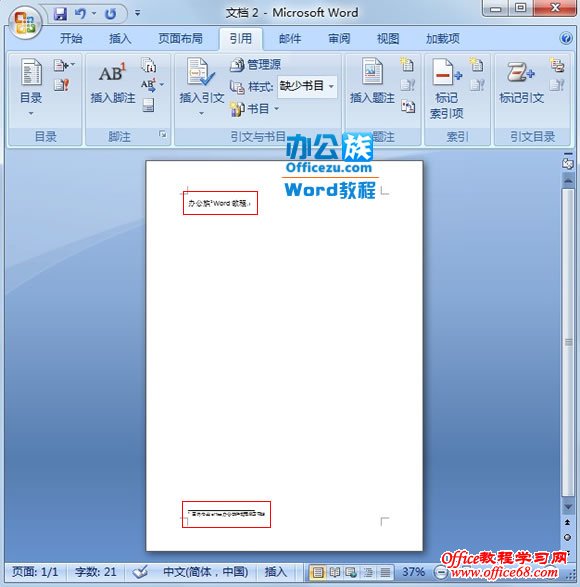The height and width of the screenshot is (587, 580).
Task: Switch to the 开始 tab
Action: tap(71, 39)
